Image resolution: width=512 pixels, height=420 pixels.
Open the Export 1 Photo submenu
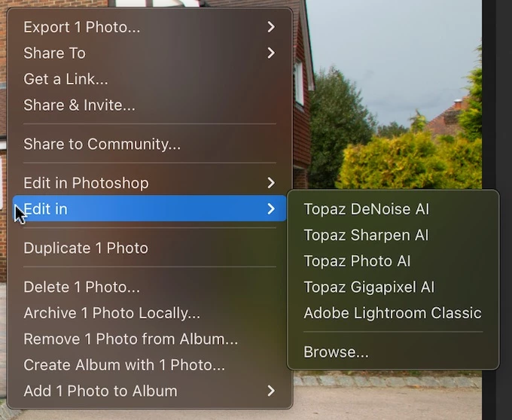click(x=150, y=27)
